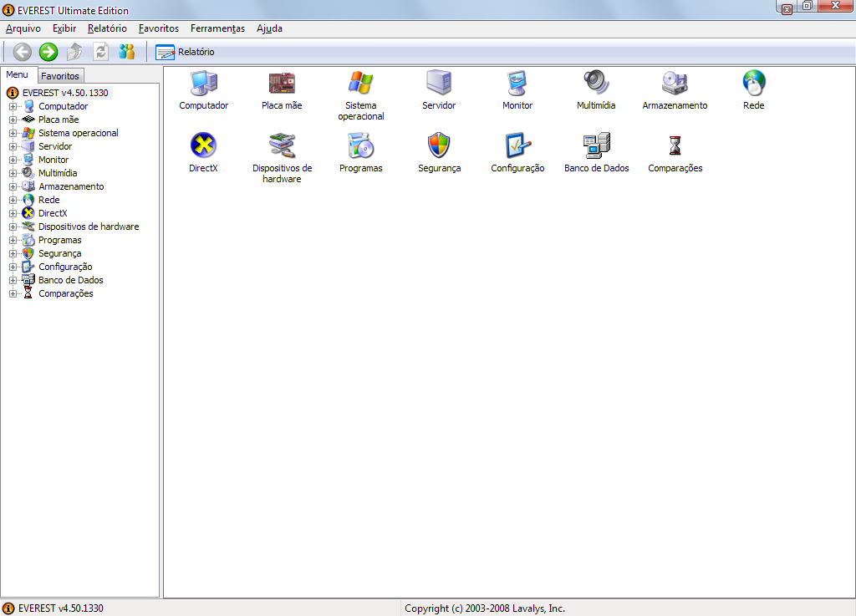Open the Configuração icon in main pane
Viewport: 856px width, 616px height.
point(517,145)
